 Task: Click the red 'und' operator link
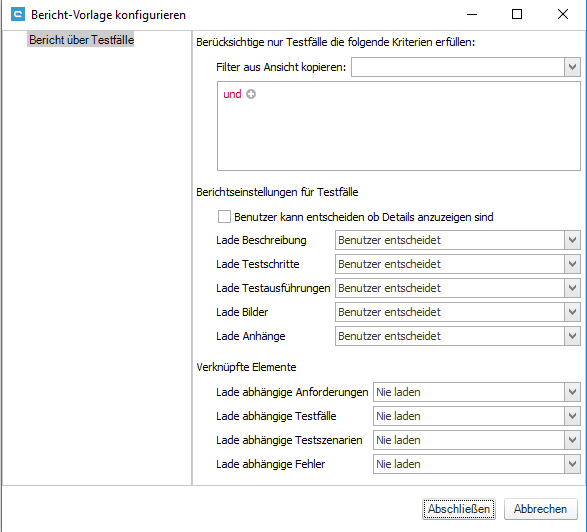232,94
